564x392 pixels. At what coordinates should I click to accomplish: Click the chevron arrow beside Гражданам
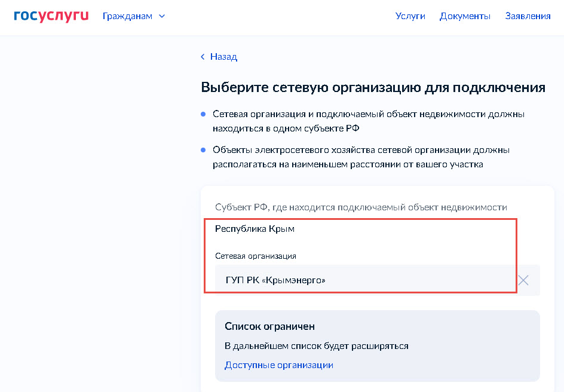point(162,16)
